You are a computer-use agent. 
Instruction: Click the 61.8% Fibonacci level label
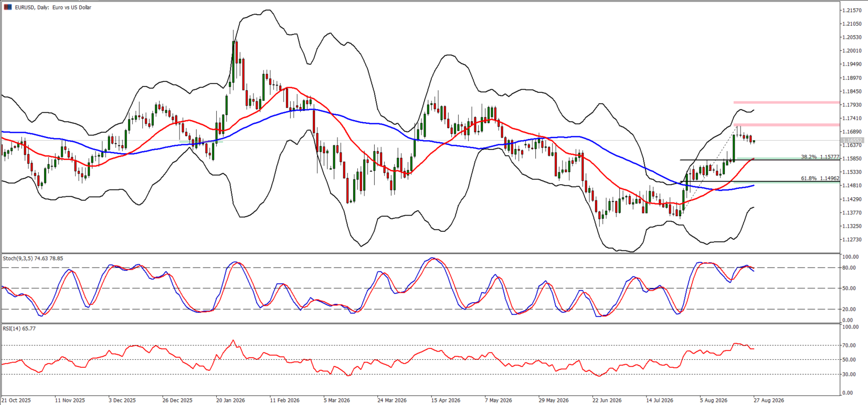pyautogui.click(x=820, y=178)
